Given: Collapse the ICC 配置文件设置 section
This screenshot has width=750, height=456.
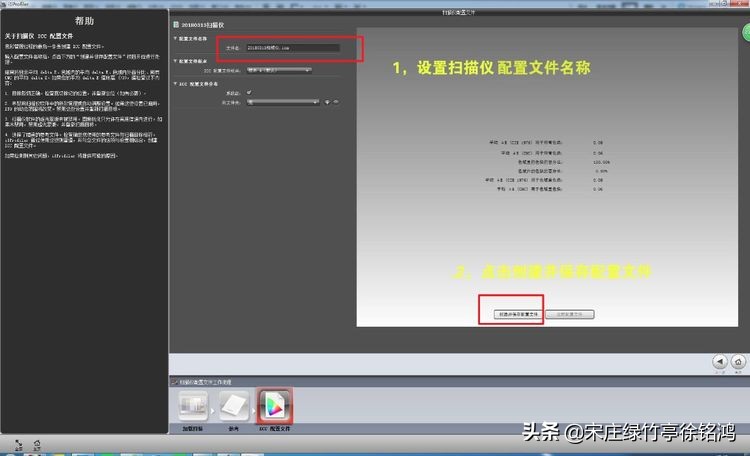Looking at the screenshot, I should (x=175, y=83).
